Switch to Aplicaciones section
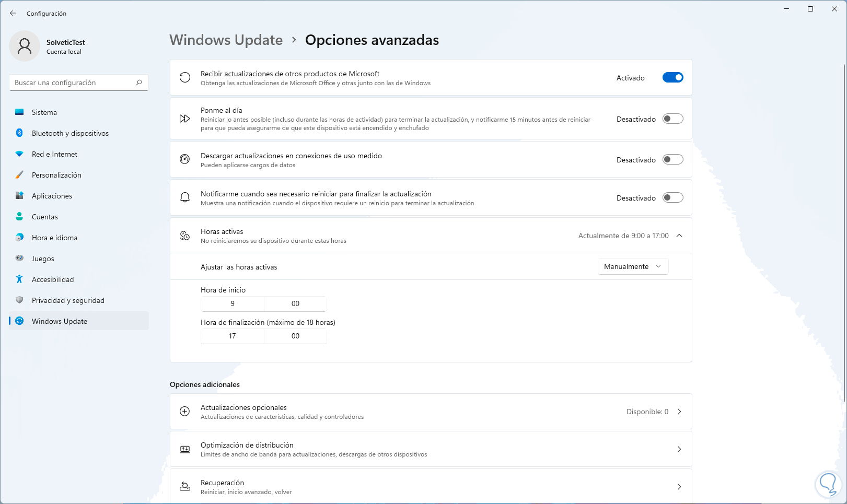Viewport: 847px width, 504px height. click(x=79, y=196)
